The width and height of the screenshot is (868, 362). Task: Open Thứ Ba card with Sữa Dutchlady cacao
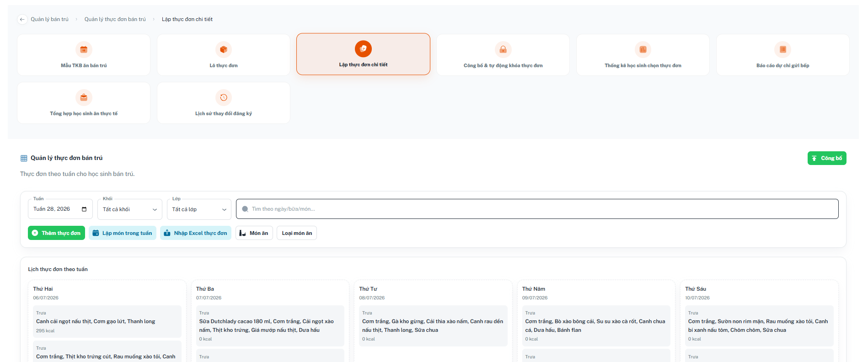270,326
